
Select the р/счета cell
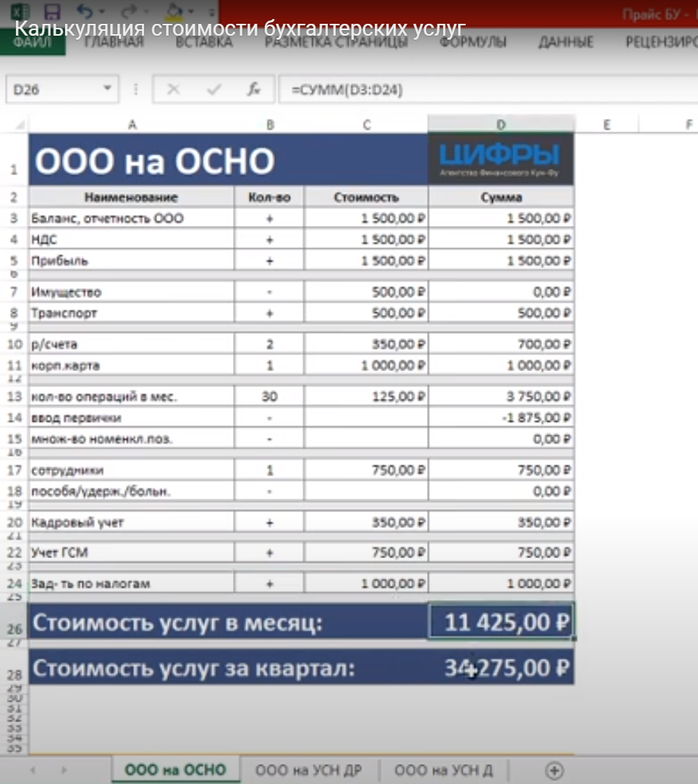coord(132,344)
